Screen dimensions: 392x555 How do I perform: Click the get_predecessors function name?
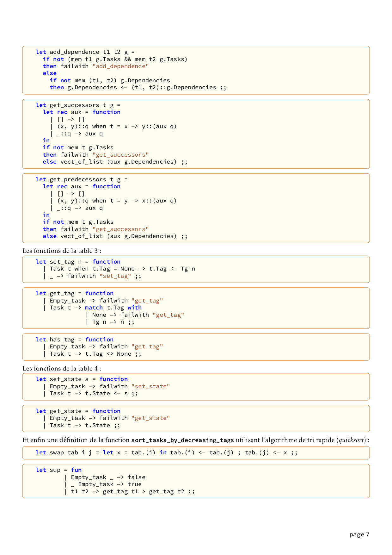point(78,179)
